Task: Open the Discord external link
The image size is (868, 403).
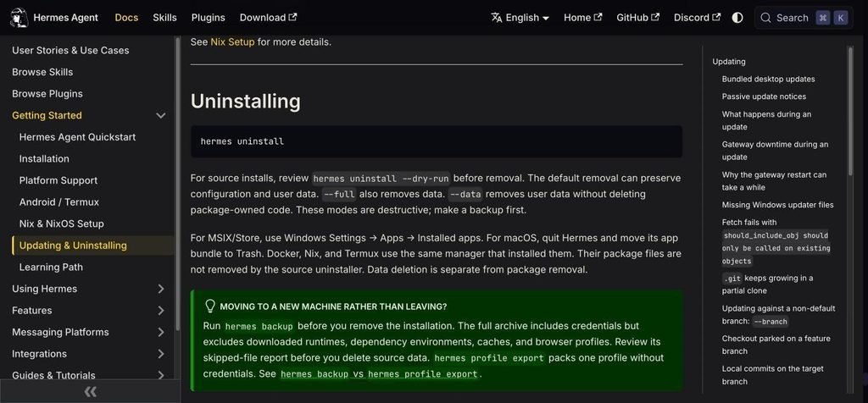Action: point(697,18)
